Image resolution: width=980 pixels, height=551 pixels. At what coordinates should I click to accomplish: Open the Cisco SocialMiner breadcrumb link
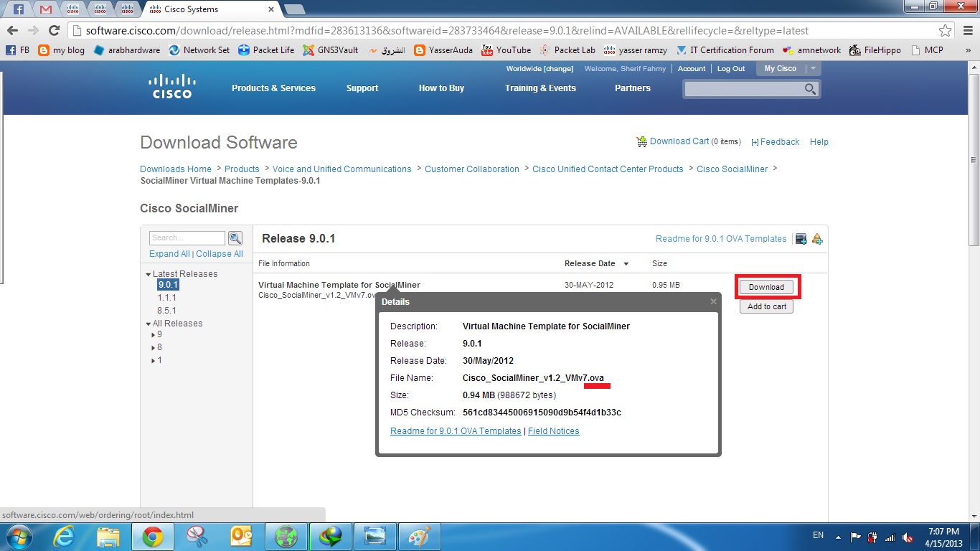point(732,169)
